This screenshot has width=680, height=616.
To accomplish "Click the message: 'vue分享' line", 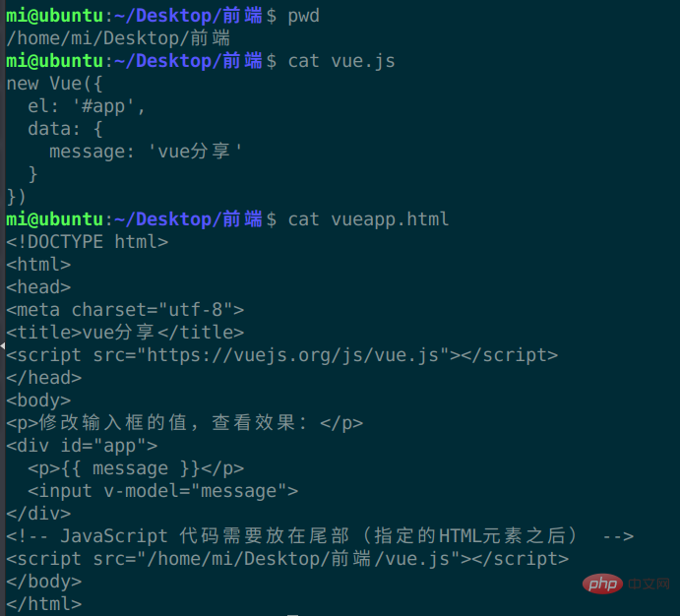I will coord(146,152).
